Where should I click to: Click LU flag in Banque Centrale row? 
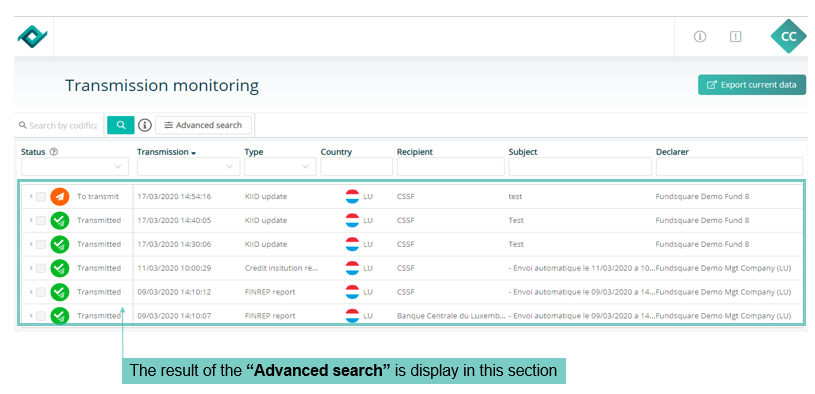click(352, 316)
